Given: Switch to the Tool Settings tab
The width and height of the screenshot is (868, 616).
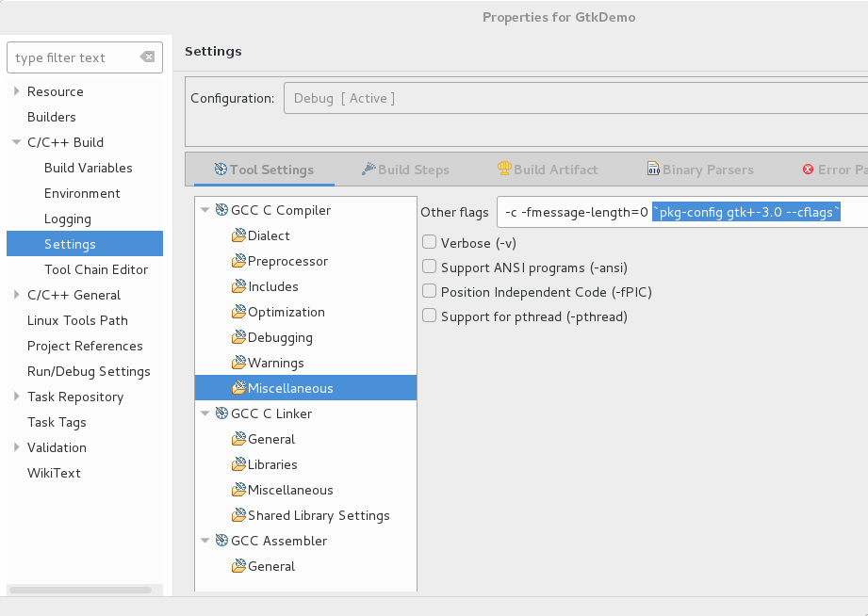Looking at the screenshot, I should [264, 170].
